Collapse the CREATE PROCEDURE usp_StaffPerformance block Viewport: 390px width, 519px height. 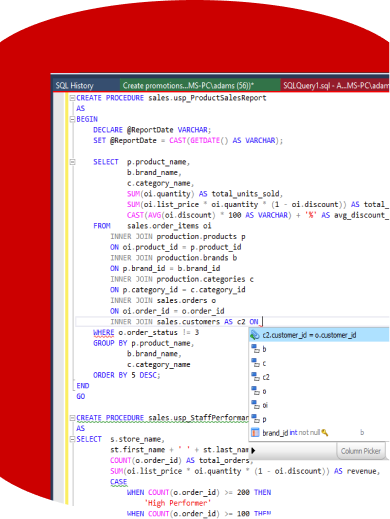pos(72,418)
